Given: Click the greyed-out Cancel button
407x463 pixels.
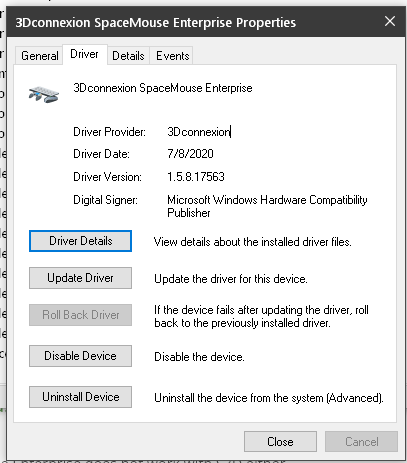Looking at the screenshot, I should (362, 442).
